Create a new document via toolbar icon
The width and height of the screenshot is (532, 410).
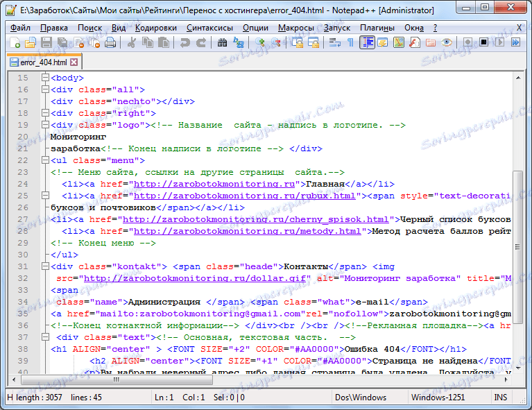(15, 42)
